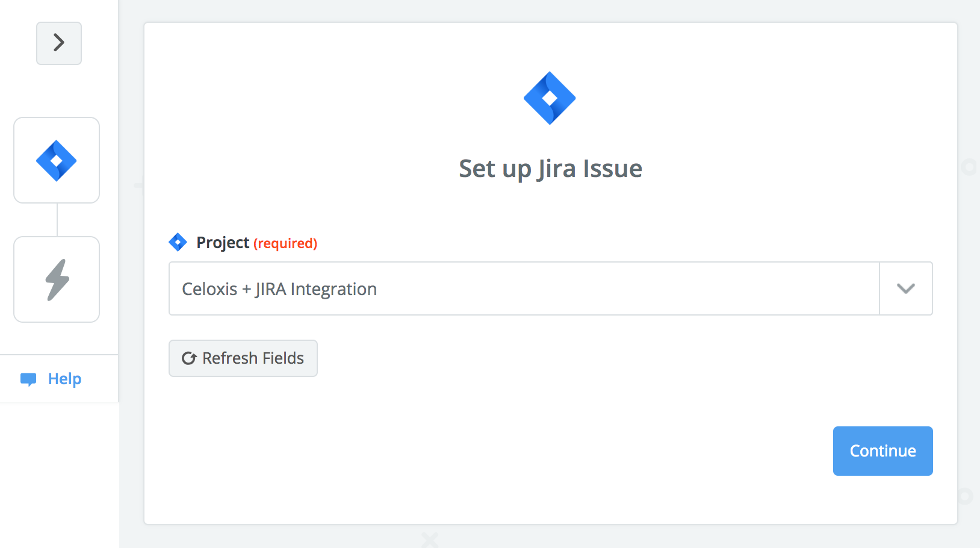Click faint circle at panel's lower right edge

[965, 496]
